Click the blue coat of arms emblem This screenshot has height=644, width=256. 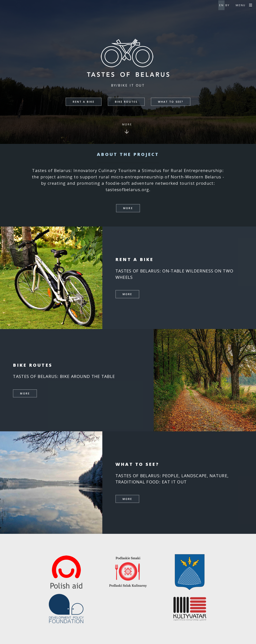coord(189,572)
